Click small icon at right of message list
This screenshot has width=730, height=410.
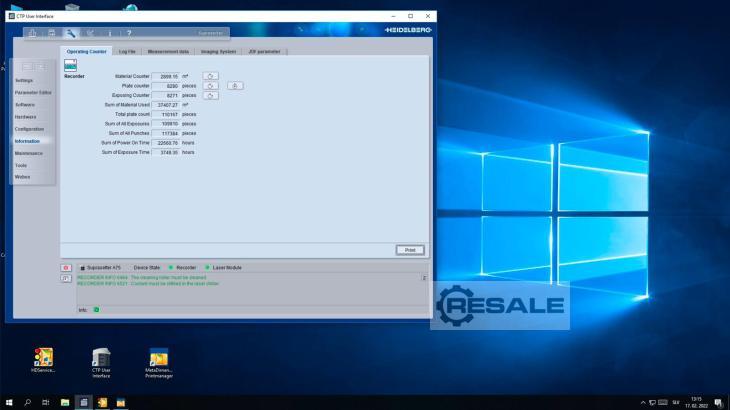pos(424,278)
